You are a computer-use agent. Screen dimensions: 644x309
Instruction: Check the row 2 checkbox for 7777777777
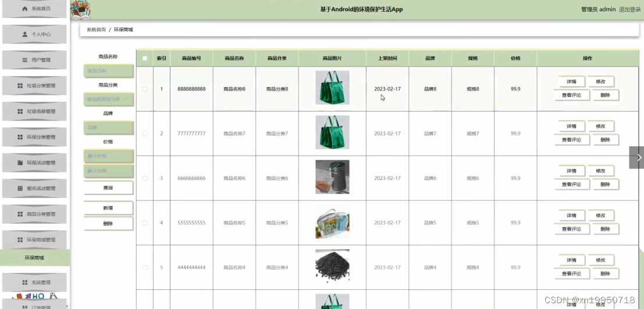point(145,134)
